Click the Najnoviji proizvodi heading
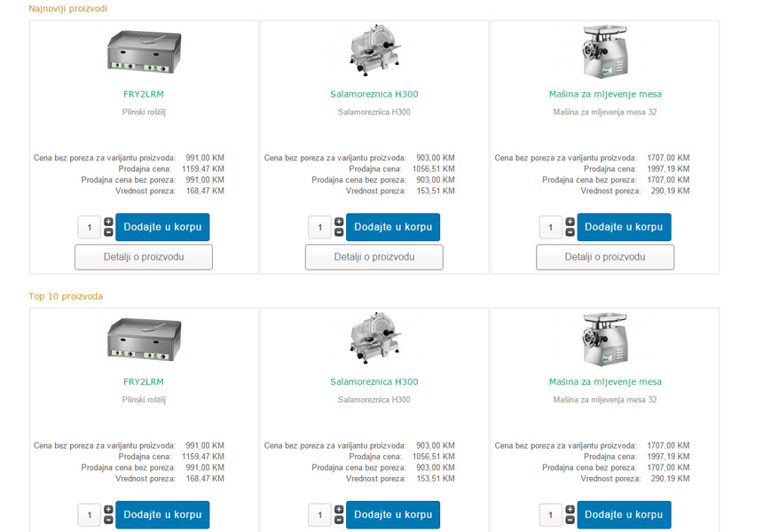 click(x=67, y=8)
